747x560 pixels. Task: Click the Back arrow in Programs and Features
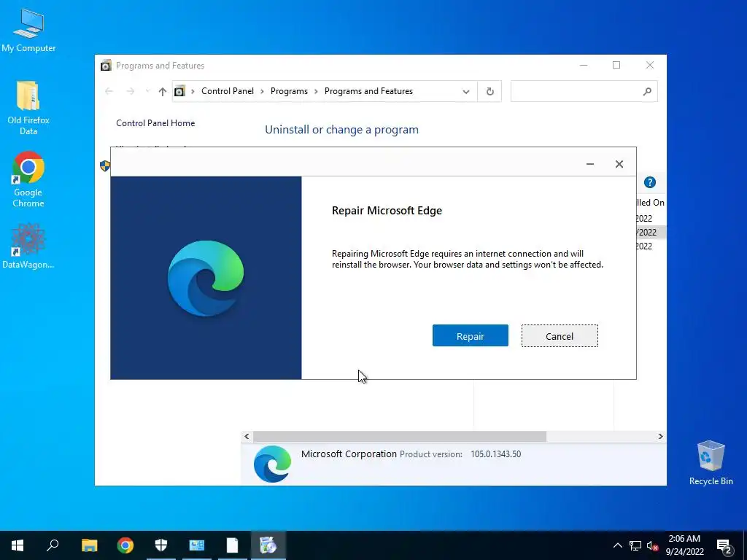point(109,91)
